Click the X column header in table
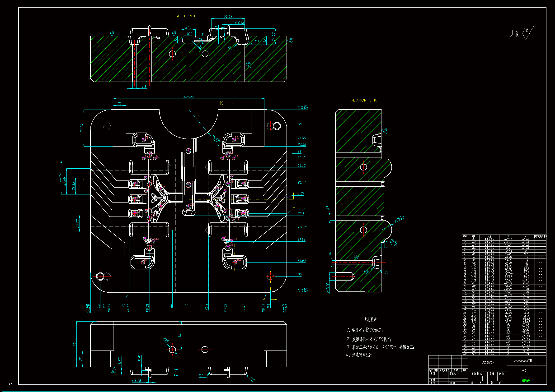555x392 pixels. pyautogui.click(x=508, y=236)
